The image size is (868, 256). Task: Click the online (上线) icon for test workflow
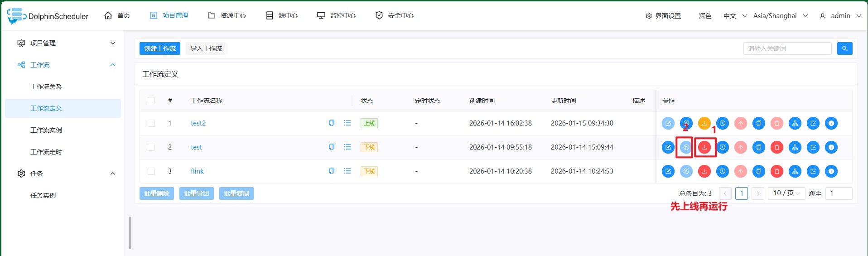click(x=704, y=147)
